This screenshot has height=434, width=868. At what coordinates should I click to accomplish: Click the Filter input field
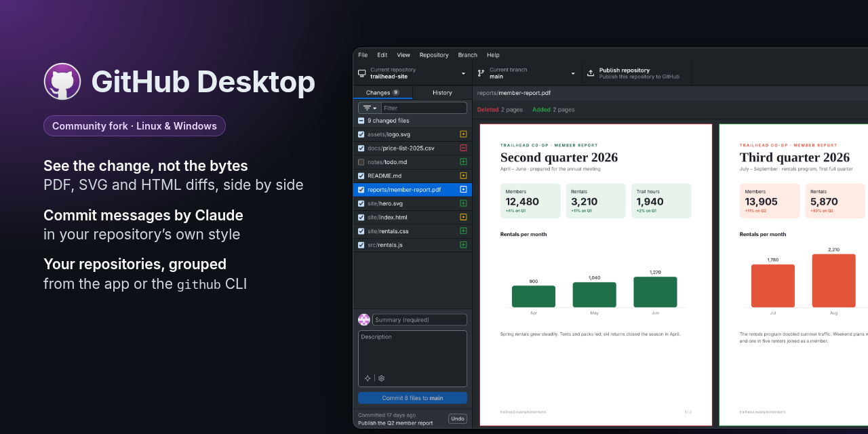click(x=424, y=108)
